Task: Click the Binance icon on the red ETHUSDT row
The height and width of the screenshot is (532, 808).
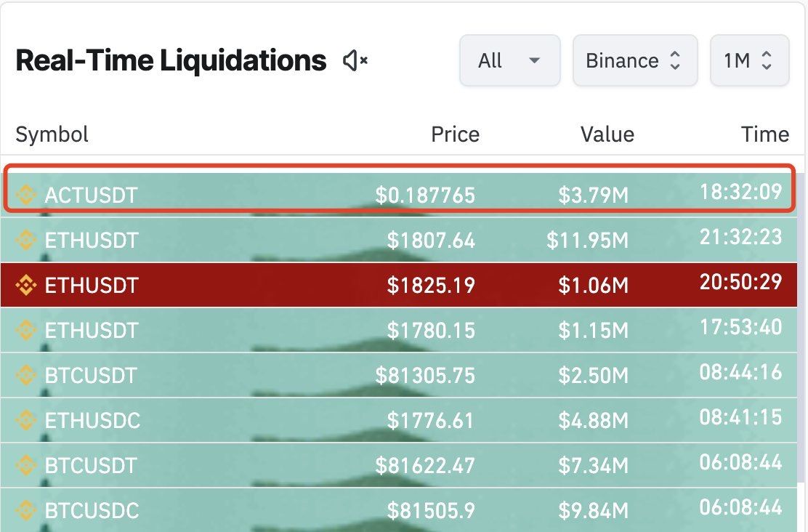Action: [26, 285]
